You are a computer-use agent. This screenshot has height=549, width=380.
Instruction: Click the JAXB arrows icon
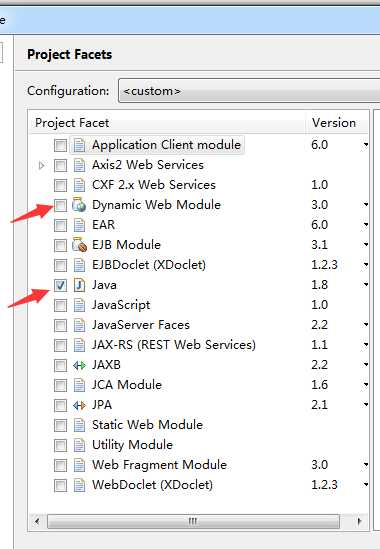click(x=79, y=366)
